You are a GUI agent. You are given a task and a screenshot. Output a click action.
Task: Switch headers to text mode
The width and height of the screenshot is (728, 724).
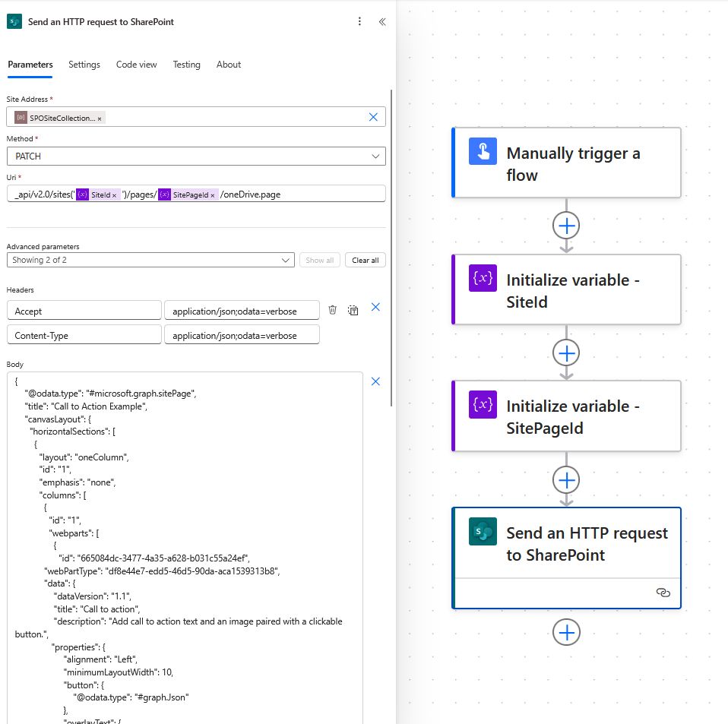pos(353,310)
